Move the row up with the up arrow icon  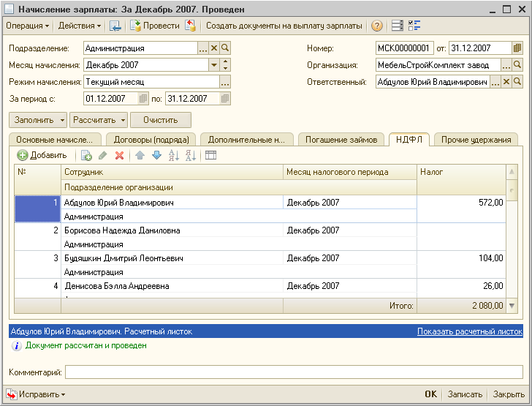pos(140,156)
